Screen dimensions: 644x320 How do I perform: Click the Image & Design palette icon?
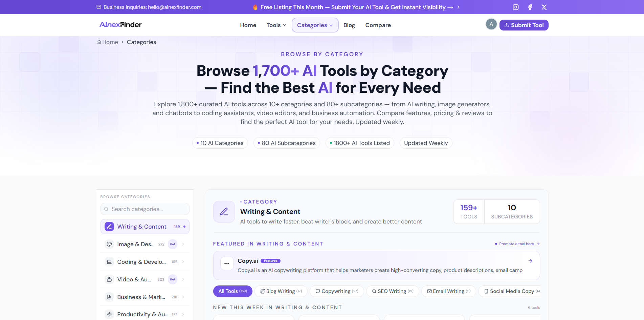pyautogui.click(x=109, y=244)
